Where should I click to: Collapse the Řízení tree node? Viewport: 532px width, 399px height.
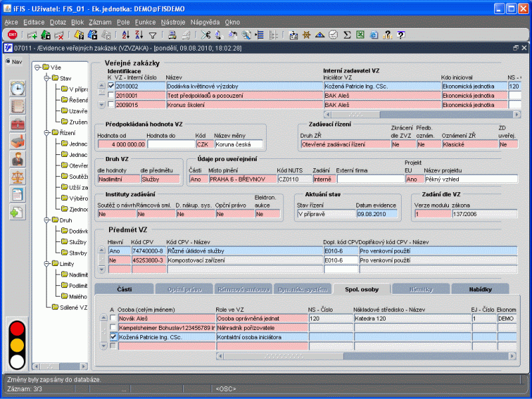point(47,133)
